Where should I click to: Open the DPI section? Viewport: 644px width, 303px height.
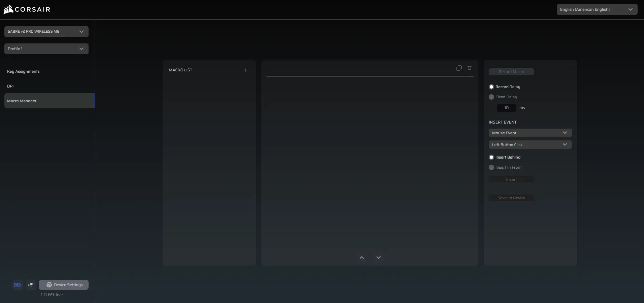[x=10, y=86]
